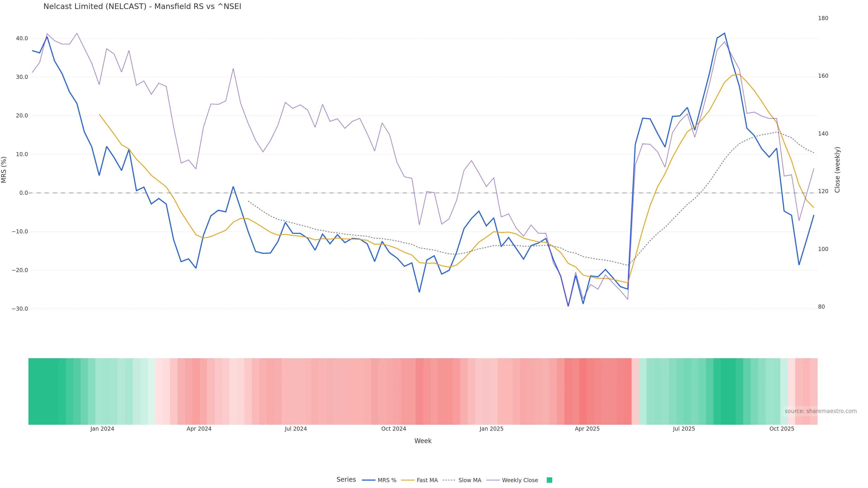Click the 180 right axis tick
This screenshot has height=488, width=868.
[x=823, y=18]
